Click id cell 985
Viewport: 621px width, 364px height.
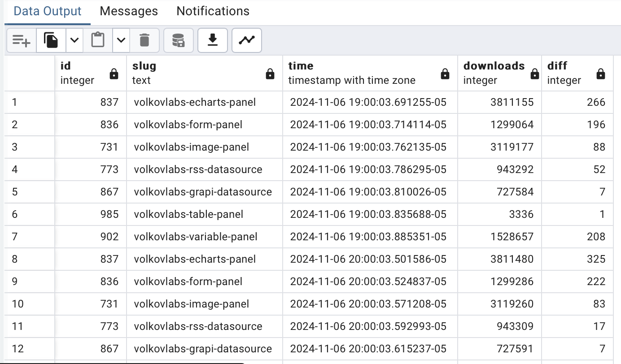(x=91, y=214)
